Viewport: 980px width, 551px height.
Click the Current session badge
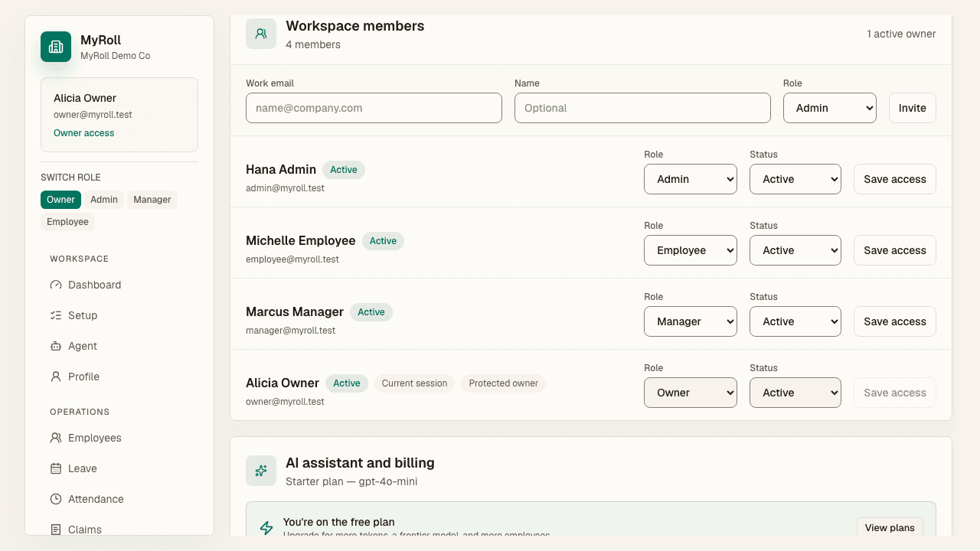point(414,383)
